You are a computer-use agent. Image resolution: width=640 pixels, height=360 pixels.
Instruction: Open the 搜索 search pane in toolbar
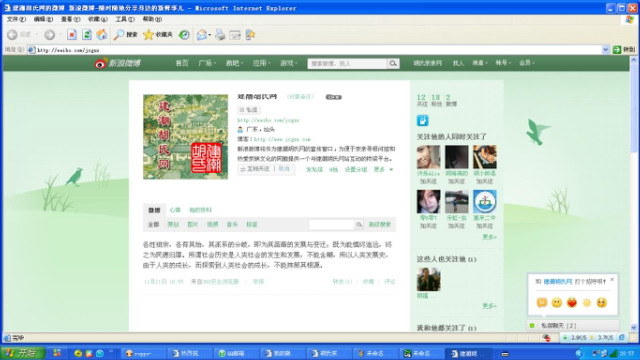126,35
